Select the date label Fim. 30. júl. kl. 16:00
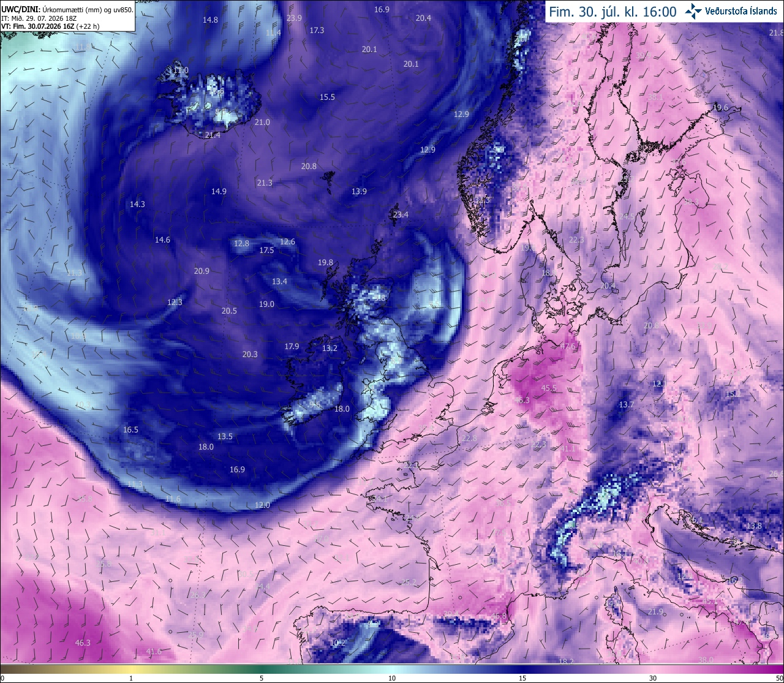Viewport: 784px width, 683px height. pos(612,12)
